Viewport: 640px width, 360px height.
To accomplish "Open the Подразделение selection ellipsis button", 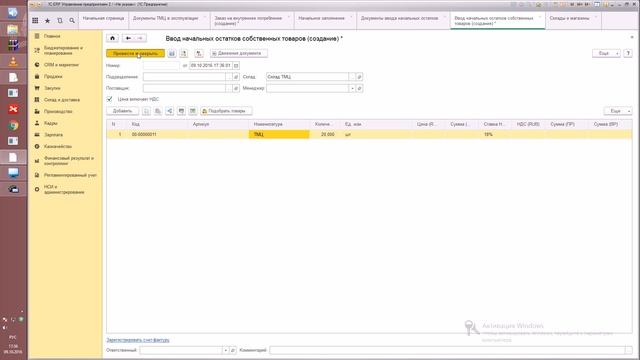I will pos(229,77).
